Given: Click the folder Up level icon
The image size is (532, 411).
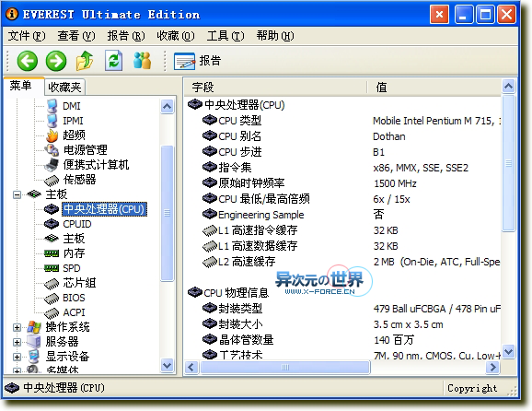Looking at the screenshot, I should point(85,61).
